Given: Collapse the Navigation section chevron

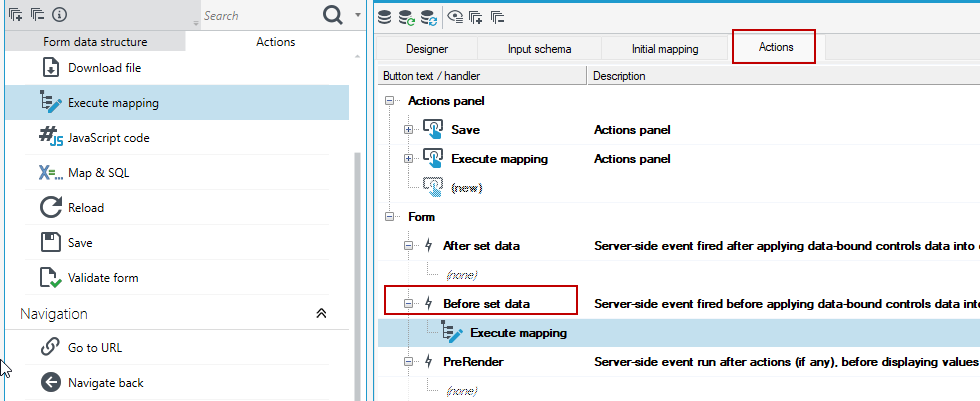Looking at the screenshot, I should (321, 313).
